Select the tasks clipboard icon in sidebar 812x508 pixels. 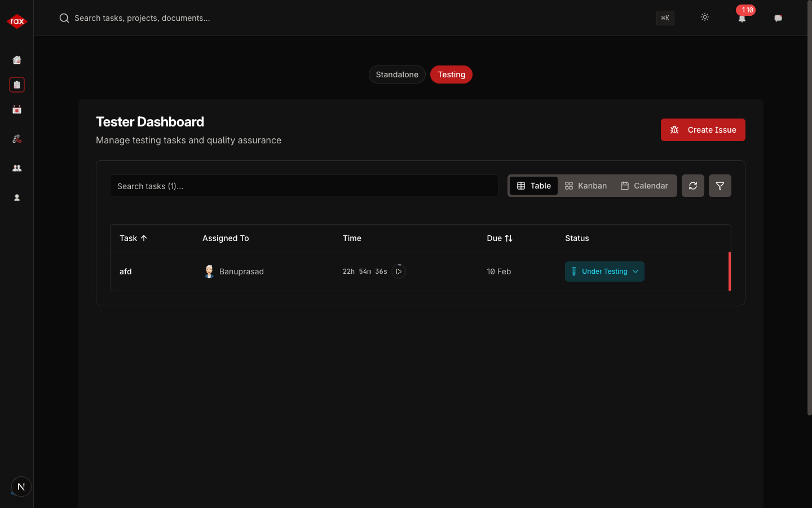(x=16, y=84)
